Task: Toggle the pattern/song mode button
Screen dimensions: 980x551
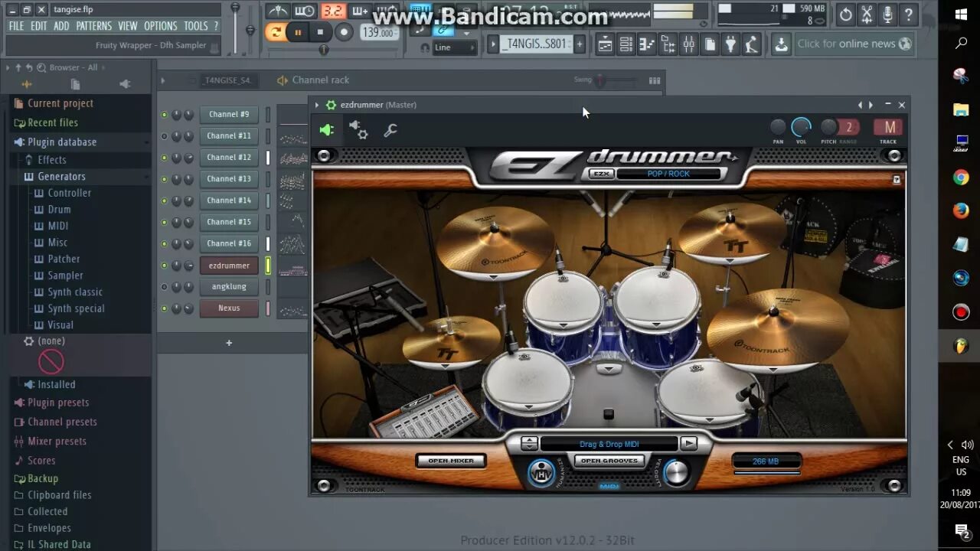Action: [x=276, y=32]
